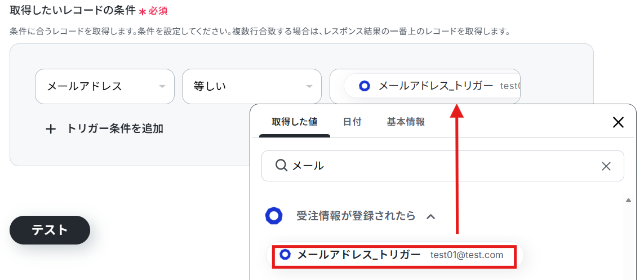Viewport: 644px width, 280px height.
Task: Select the 取得した値 tab
Action: point(295,122)
